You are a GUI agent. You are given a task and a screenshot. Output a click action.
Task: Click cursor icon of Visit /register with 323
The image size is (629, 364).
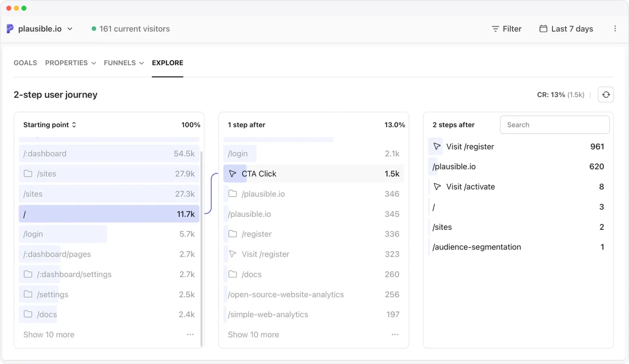point(233,254)
